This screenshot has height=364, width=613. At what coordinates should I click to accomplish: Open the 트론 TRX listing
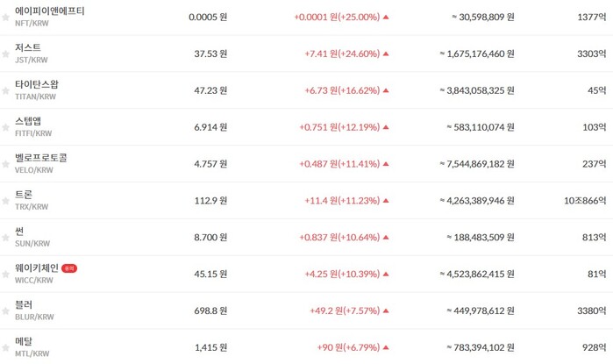pos(24,195)
